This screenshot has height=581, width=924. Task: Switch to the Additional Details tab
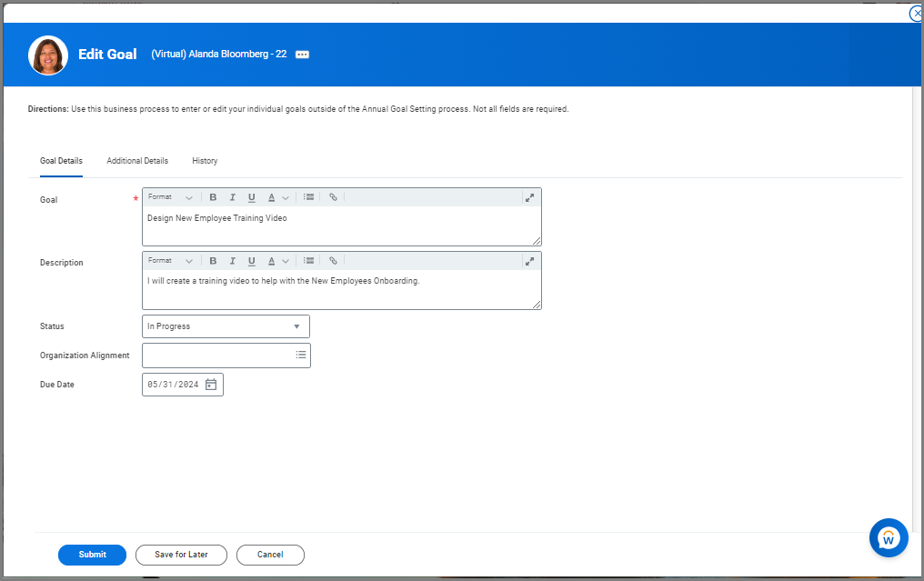[137, 161]
